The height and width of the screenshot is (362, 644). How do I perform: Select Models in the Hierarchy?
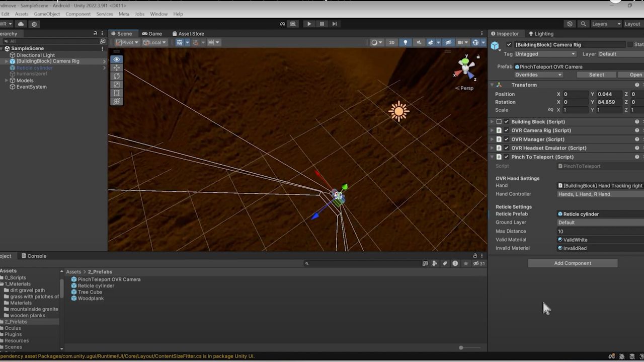pyautogui.click(x=25, y=81)
